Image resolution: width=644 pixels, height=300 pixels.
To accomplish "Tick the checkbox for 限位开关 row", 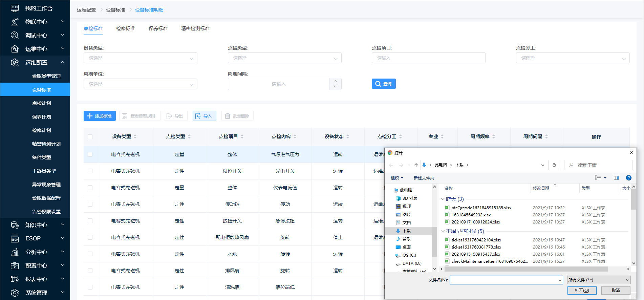I will (90, 171).
